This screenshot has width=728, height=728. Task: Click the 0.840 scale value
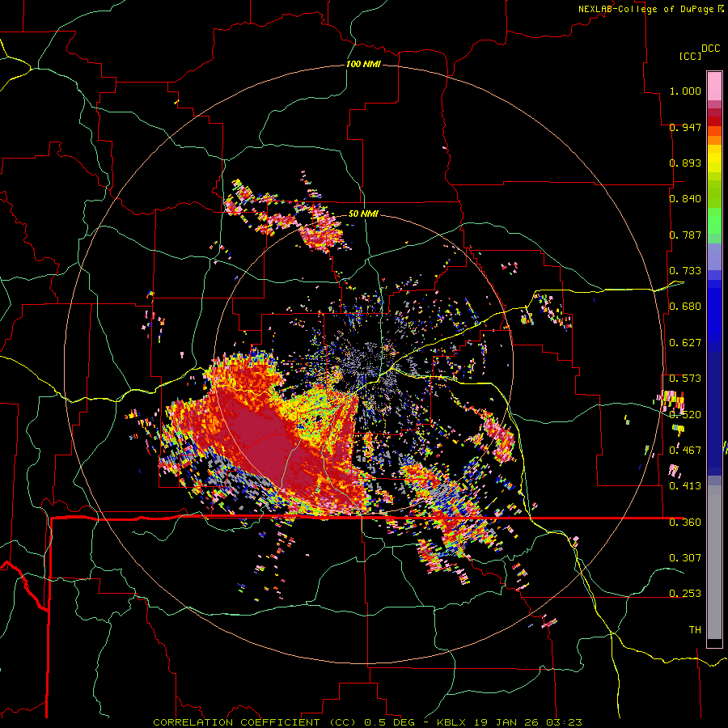coord(685,198)
